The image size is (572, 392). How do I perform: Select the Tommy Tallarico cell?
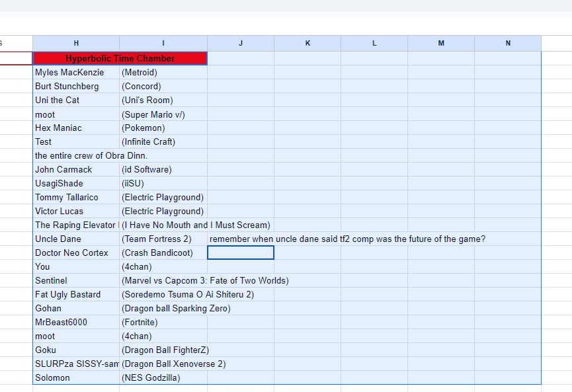click(76, 197)
